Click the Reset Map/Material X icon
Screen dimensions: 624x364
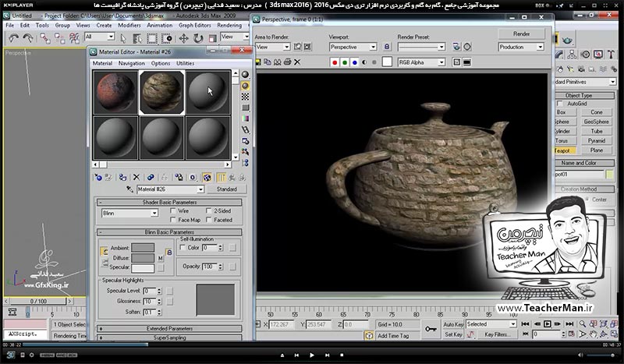[136, 178]
